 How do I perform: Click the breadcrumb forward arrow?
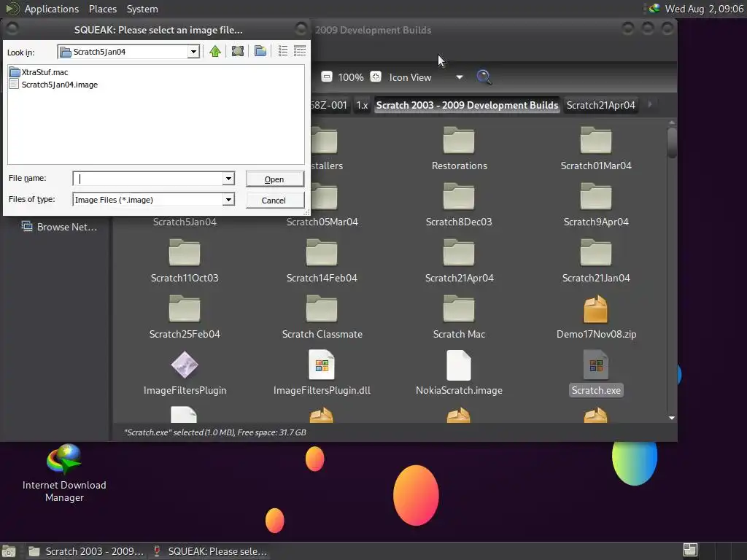pos(650,104)
